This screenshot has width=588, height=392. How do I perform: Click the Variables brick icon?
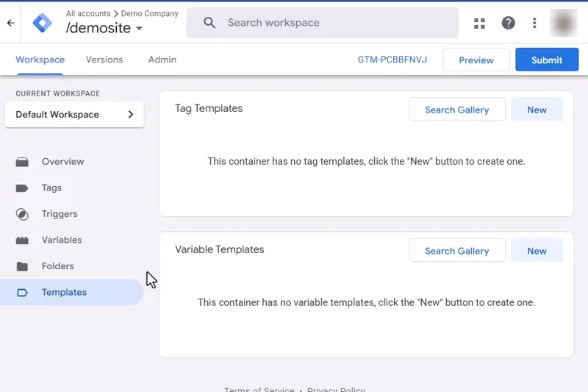(22, 240)
